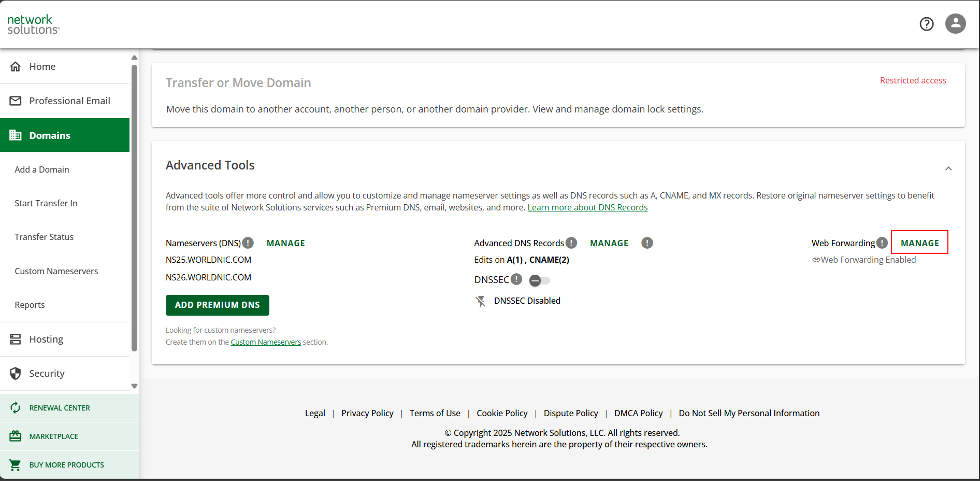Manage the Nameservers (DNS)
The image size is (980, 481).
point(285,243)
